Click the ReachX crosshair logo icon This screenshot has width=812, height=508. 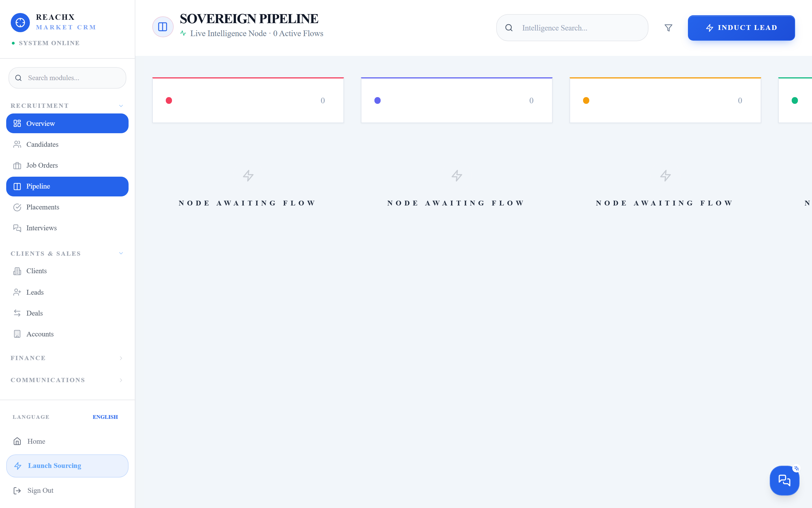click(x=20, y=23)
